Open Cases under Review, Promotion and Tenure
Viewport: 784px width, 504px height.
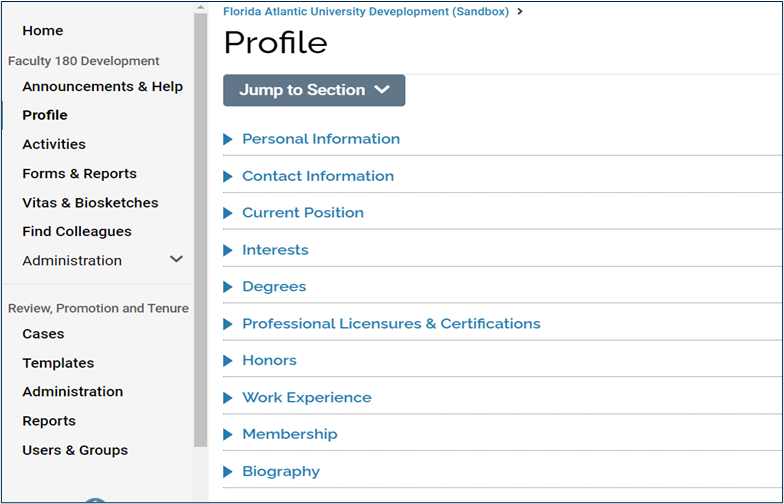click(x=43, y=334)
